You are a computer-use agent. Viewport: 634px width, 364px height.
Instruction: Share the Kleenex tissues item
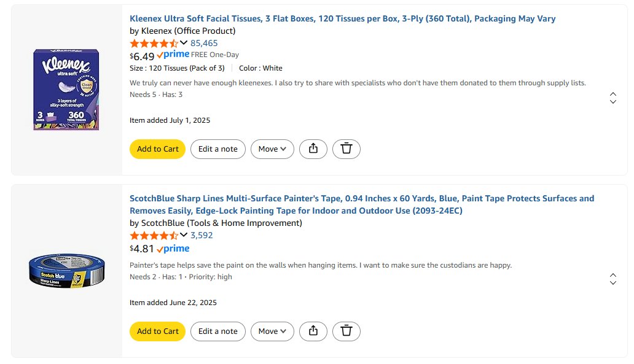[x=313, y=149]
